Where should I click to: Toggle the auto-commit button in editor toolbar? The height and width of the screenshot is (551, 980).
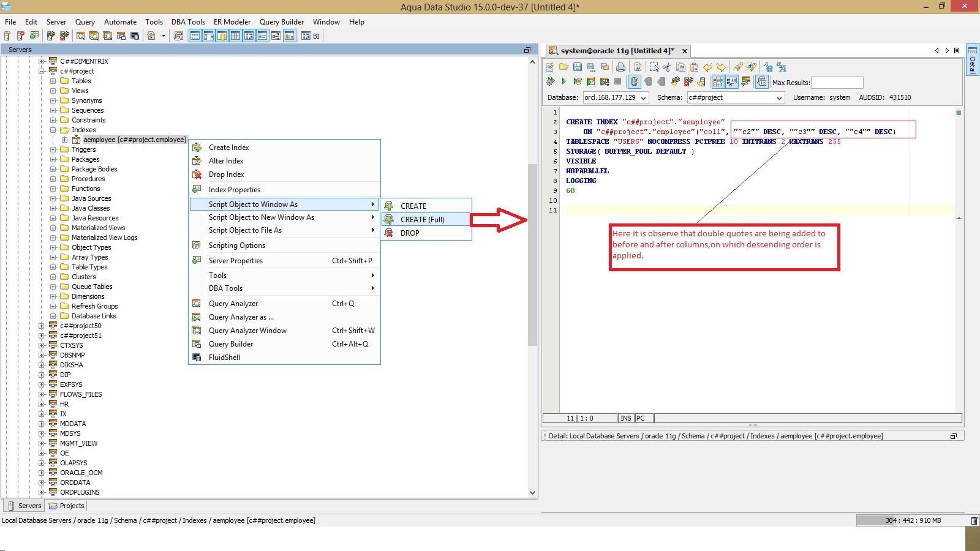click(x=635, y=81)
